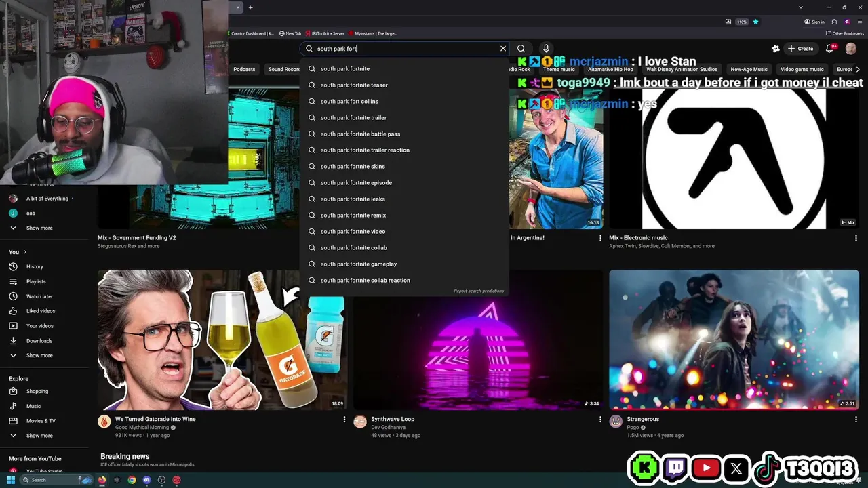Select the Alternative Hip Hop chip
This screenshot has height=488, width=868.
coord(610,69)
